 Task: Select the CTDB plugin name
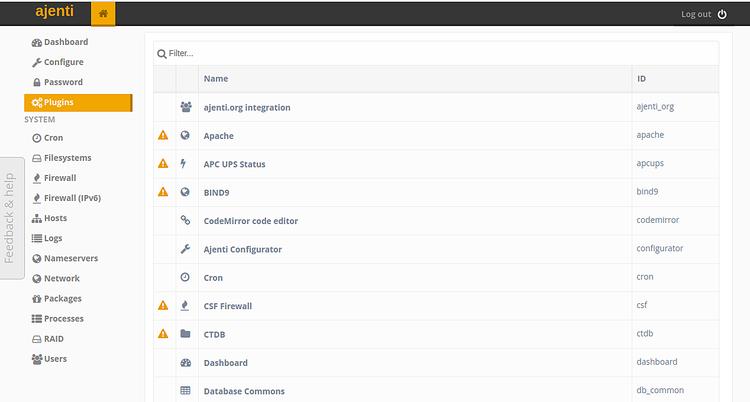[214, 335]
